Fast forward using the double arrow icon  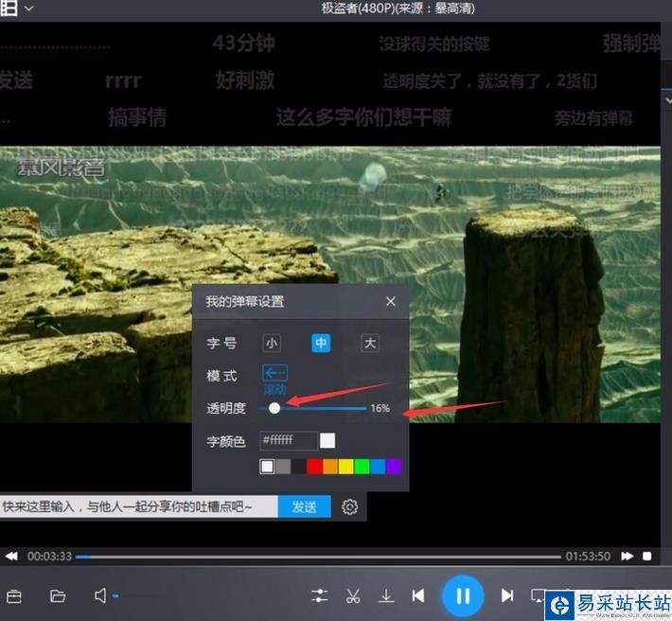click(x=627, y=557)
